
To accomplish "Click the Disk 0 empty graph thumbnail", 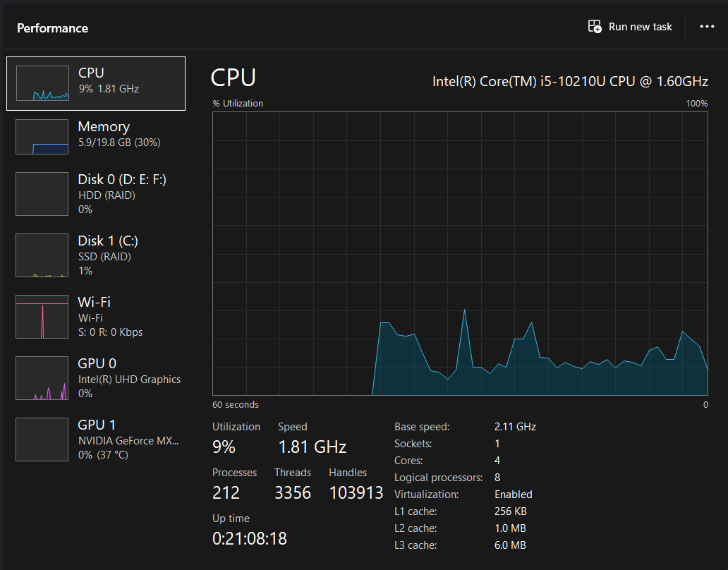I will coord(42,194).
